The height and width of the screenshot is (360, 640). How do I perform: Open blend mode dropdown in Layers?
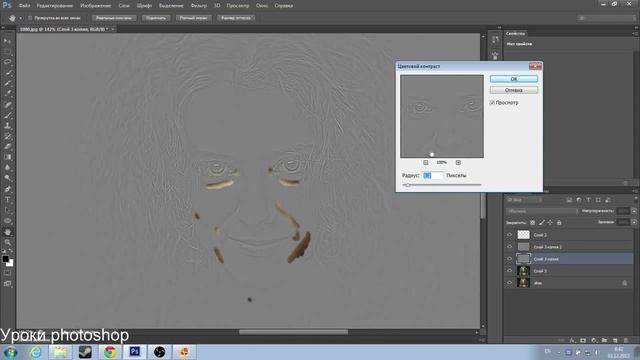542,211
